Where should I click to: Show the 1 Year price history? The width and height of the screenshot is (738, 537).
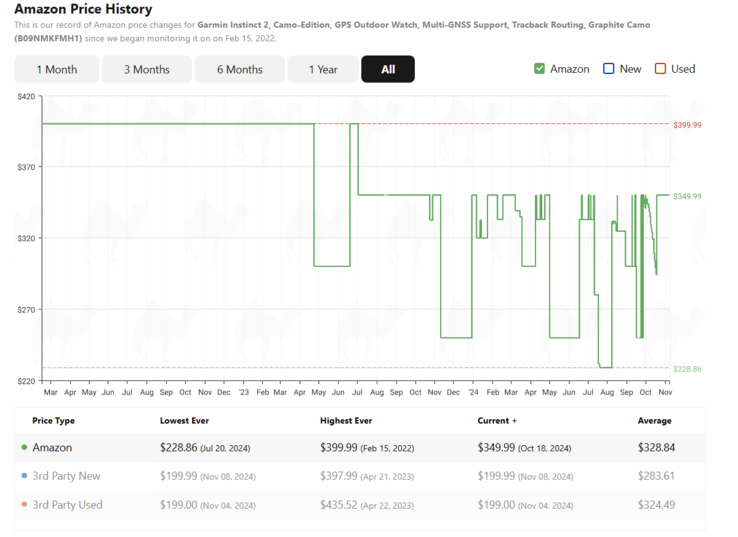323,69
